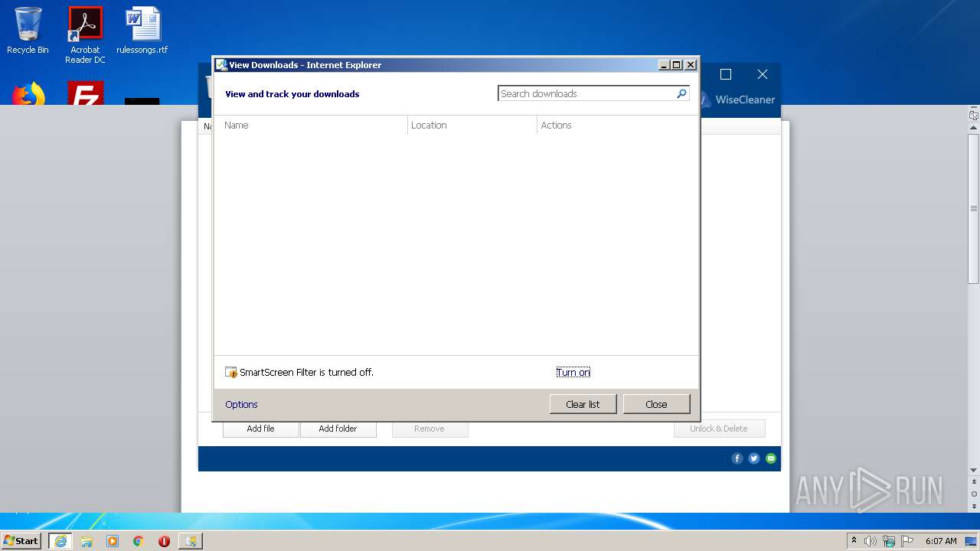Click the email icon in WiseCleaner footer
The width and height of the screenshot is (980, 551).
771,458
